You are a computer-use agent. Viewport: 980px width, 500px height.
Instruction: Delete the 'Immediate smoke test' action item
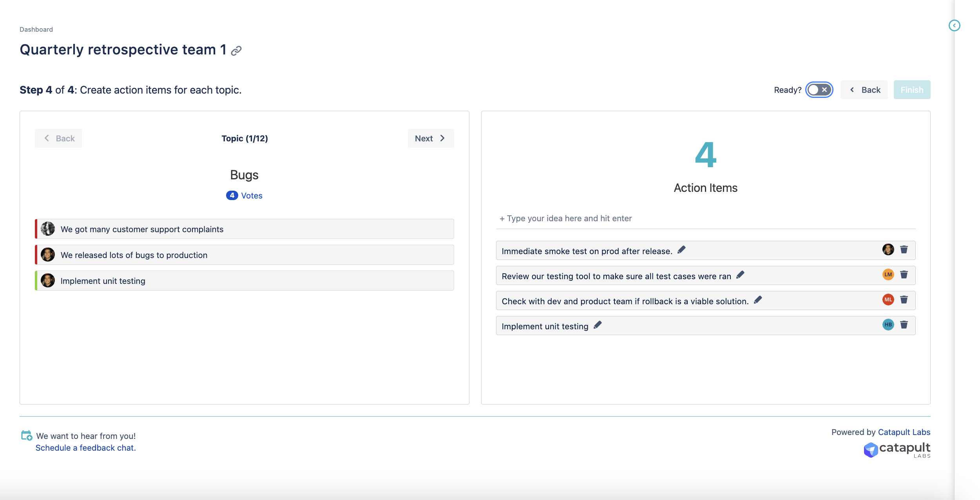(904, 250)
